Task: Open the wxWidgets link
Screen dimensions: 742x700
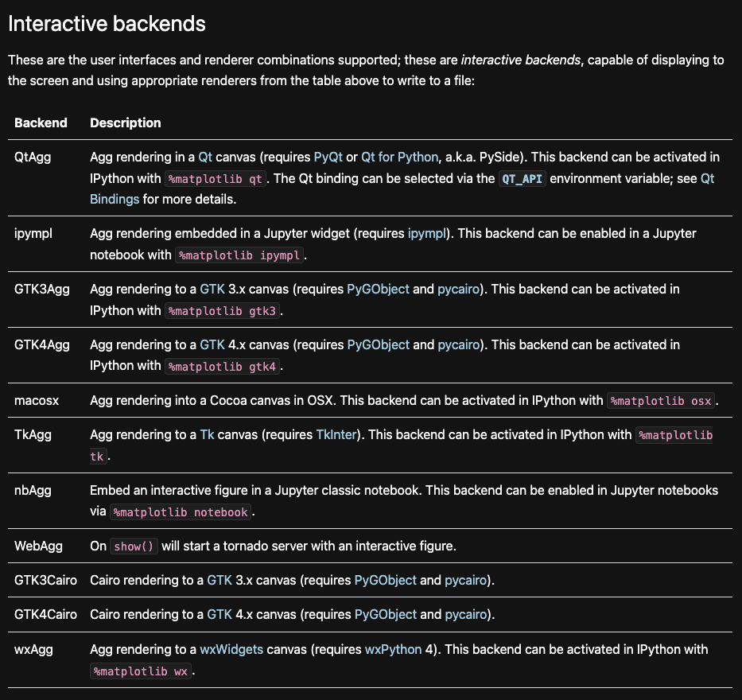Action: coord(231,649)
